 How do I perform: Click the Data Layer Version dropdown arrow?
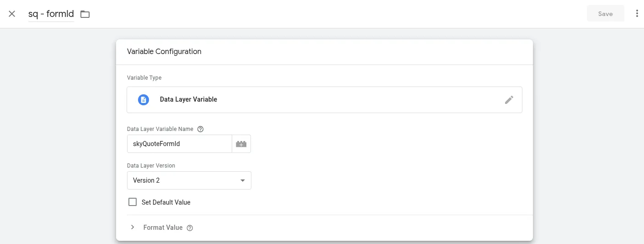click(x=243, y=180)
